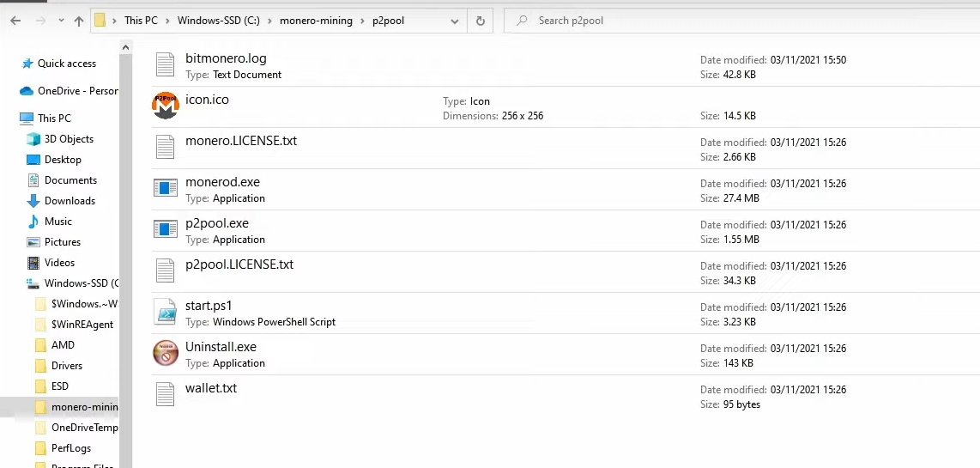Viewport: 980px width, 468px height.
Task: Select the p2pool.LICENSE.txt file name
Action: pyautogui.click(x=239, y=265)
